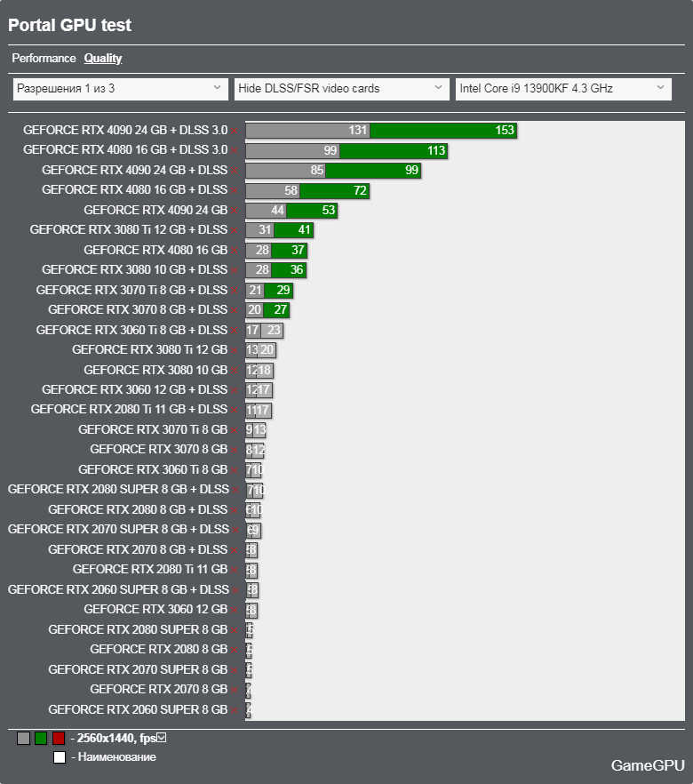The width and height of the screenshot is (693, 784).
Task: Remove GEFORCE RTX 4090 24 GB + DLSS 3.0 row
Action: (235, 131)
